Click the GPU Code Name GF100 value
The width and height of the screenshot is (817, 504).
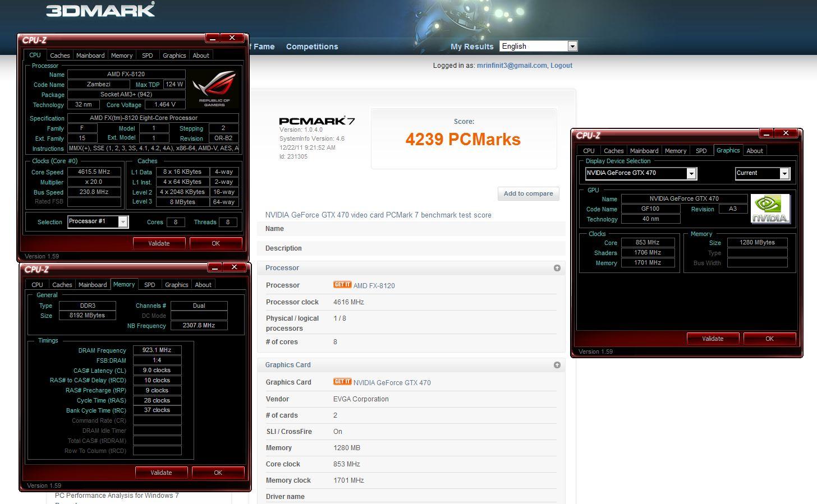[650, 209]
